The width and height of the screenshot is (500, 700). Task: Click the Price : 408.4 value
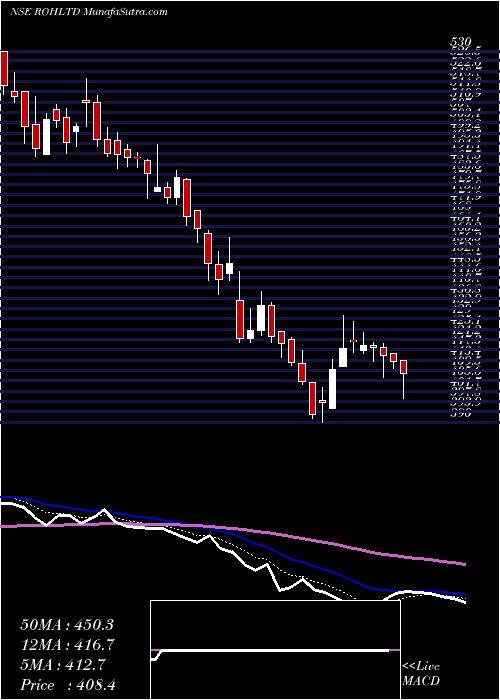(x=69, y=685)
